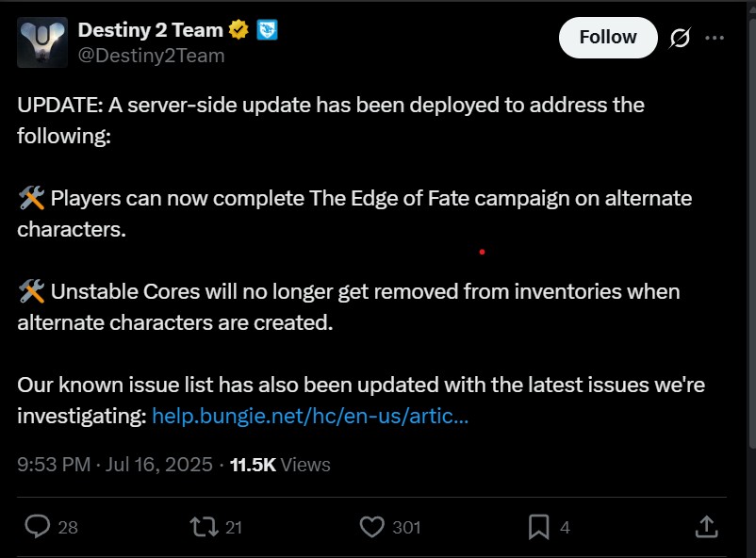Image resolution: width=756 pixels, height=558 pixels.
Task: Like the tweet with heart icon
Action: tap(371, 527)
